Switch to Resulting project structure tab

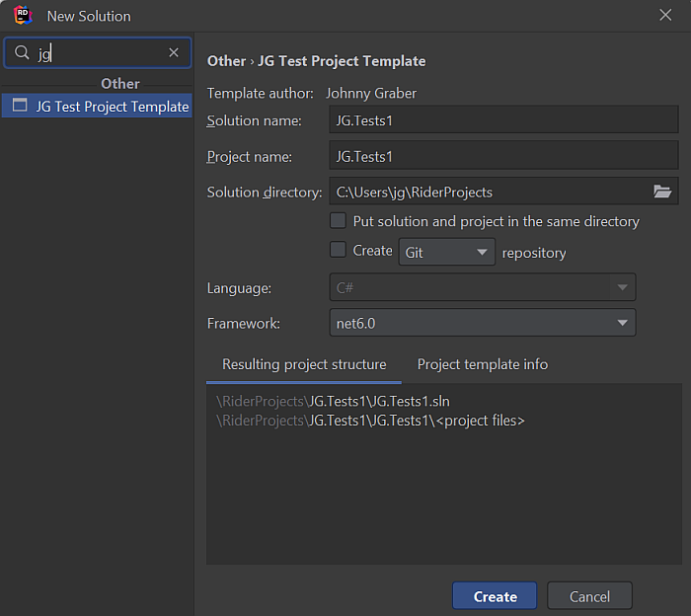coord(304,364)
